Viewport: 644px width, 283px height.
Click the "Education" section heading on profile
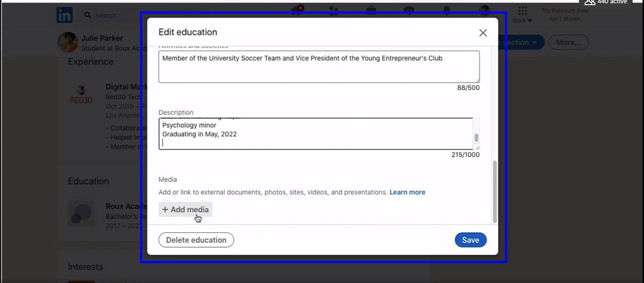pos(88,181)
